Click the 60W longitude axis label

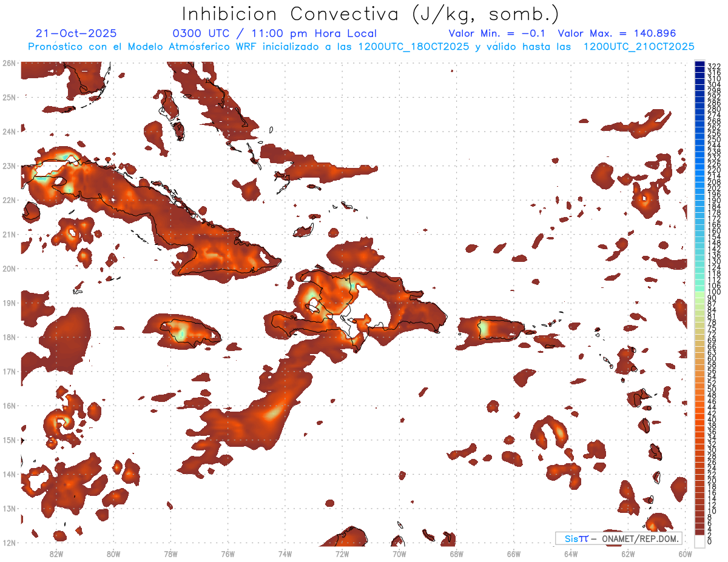click(x=685, y=554)
